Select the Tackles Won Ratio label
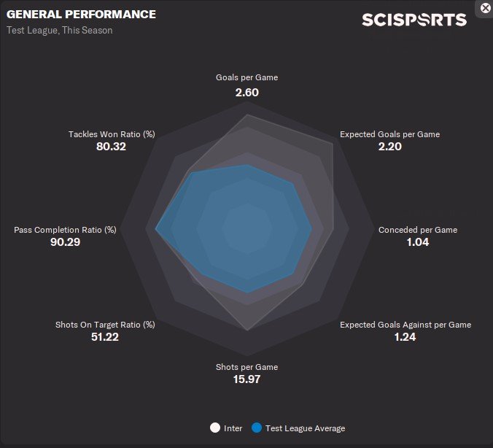 click(112, 134)
